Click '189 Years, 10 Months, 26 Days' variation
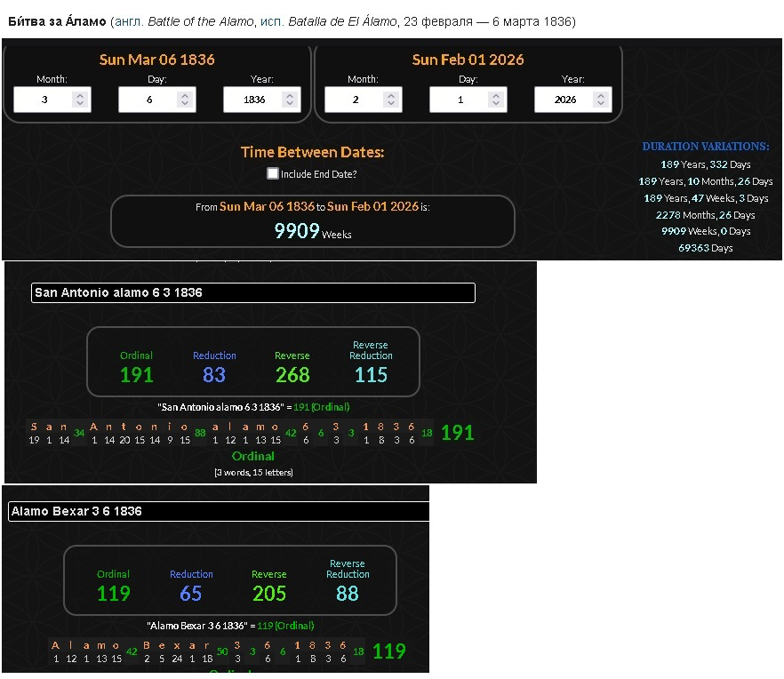 (x=706, y=181)
